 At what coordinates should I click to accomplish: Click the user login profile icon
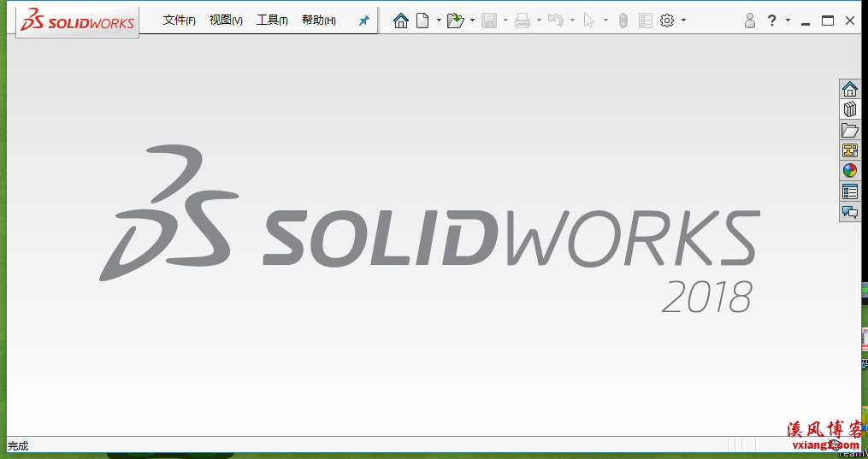[749, 21]
